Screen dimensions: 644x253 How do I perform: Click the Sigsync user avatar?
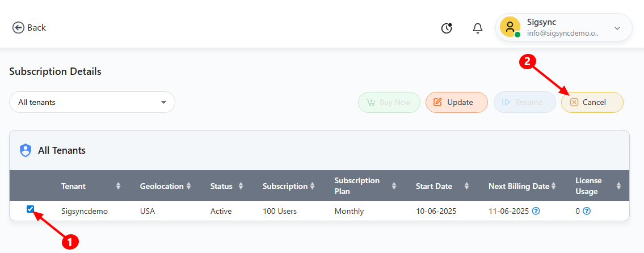point(510,27)
